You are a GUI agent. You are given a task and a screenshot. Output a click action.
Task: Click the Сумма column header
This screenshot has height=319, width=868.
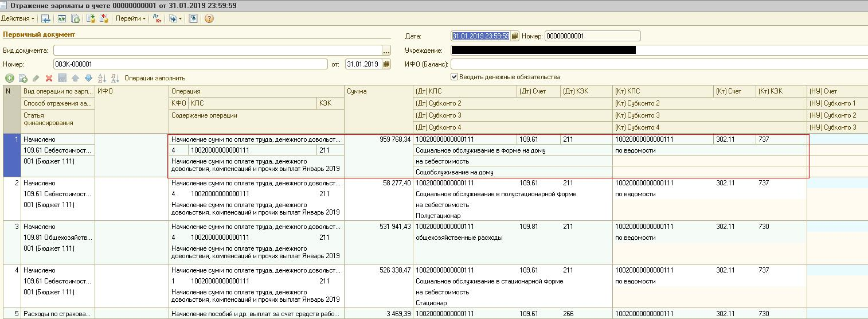point(378,91)
